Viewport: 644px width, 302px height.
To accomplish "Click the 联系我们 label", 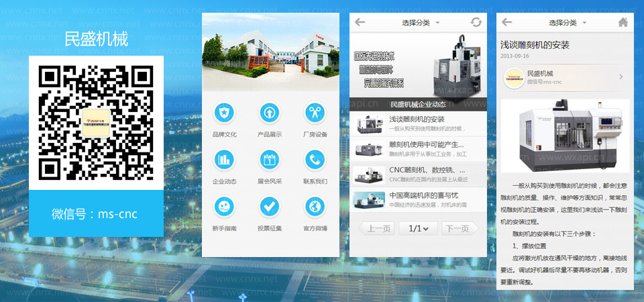I will (x=315, y=181).
